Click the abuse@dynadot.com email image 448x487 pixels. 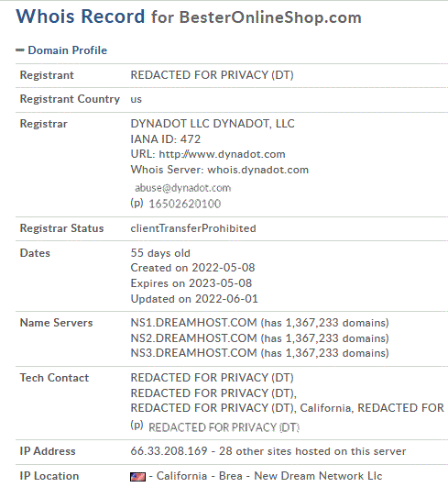click(x=182, y=188)
